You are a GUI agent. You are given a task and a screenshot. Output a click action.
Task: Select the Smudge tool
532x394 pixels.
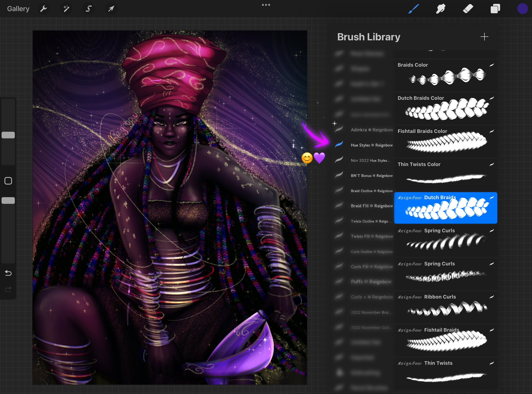point(441,9)
